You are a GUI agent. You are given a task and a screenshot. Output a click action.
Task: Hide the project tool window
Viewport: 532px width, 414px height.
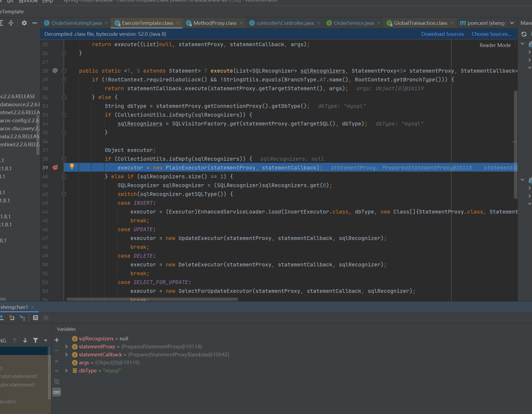(x=34, y=23)
